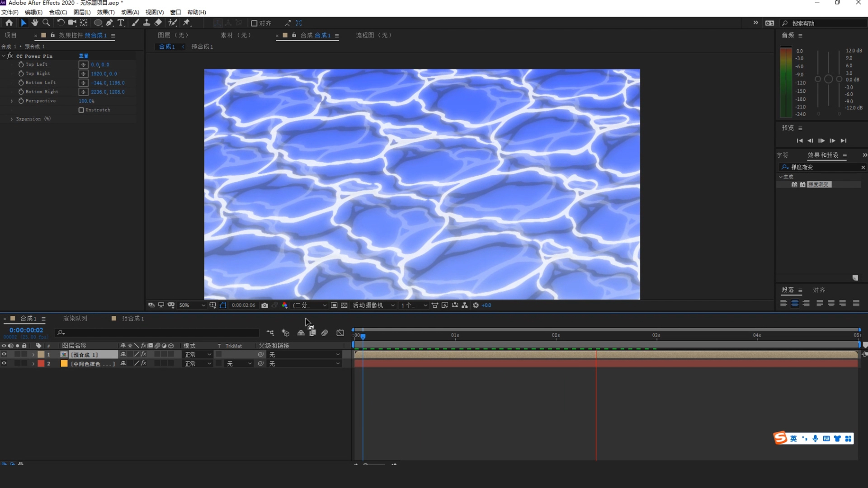Screen dimensions: 868x488
Task: Select the Puppet Pin tool
Action: (186, 23)
